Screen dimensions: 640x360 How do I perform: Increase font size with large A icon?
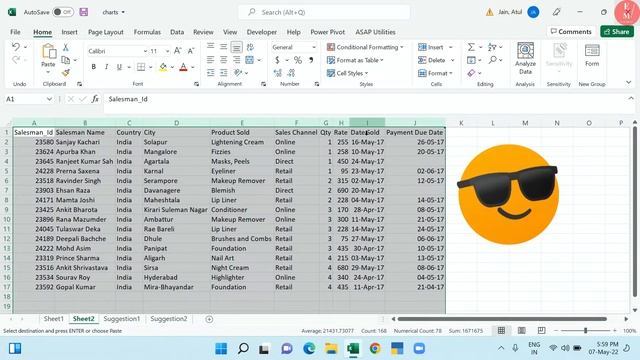click(x=178, y=51)
